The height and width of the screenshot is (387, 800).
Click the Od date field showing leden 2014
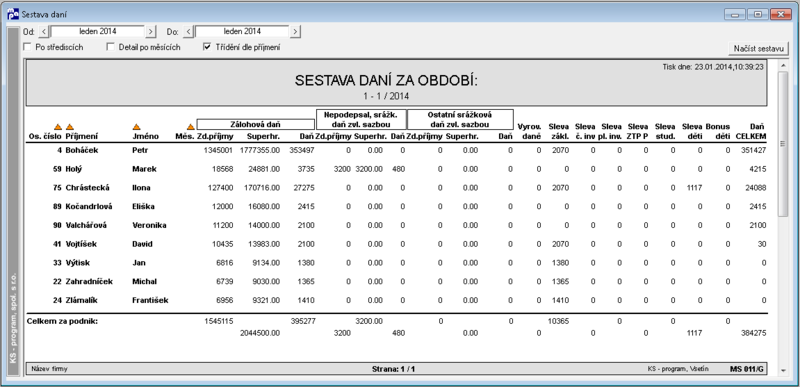pyautogui.click(x=97, y=32)
